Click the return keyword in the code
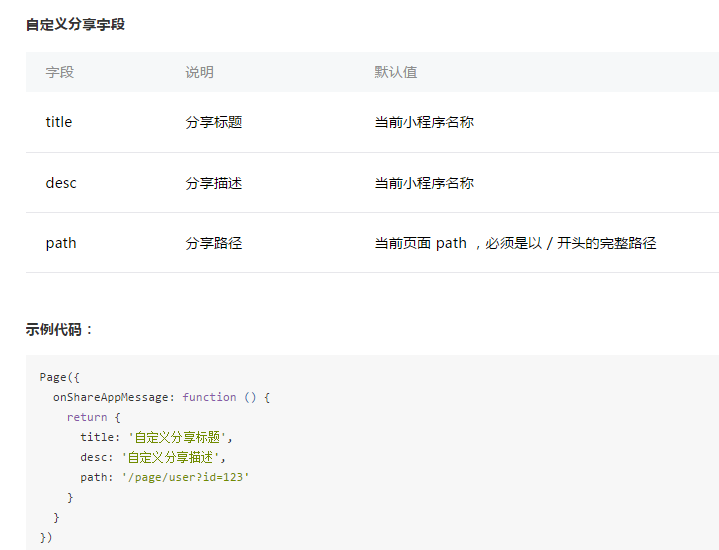 click(87, 417)
